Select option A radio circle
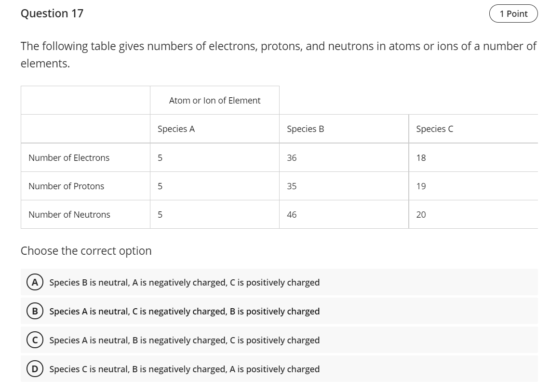Image resolution: width=550 pixels, height=392 pixels. click(35, 282)
